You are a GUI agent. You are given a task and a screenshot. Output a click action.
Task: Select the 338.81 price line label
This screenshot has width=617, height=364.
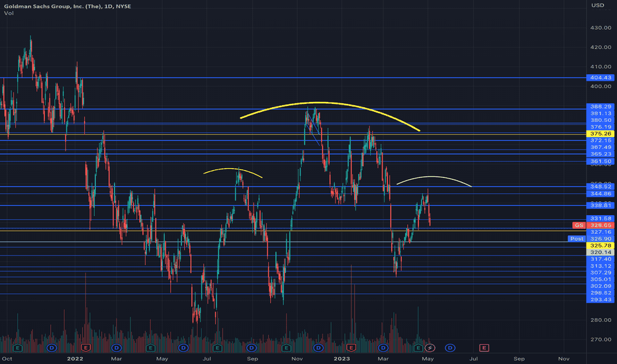(600, 205)
